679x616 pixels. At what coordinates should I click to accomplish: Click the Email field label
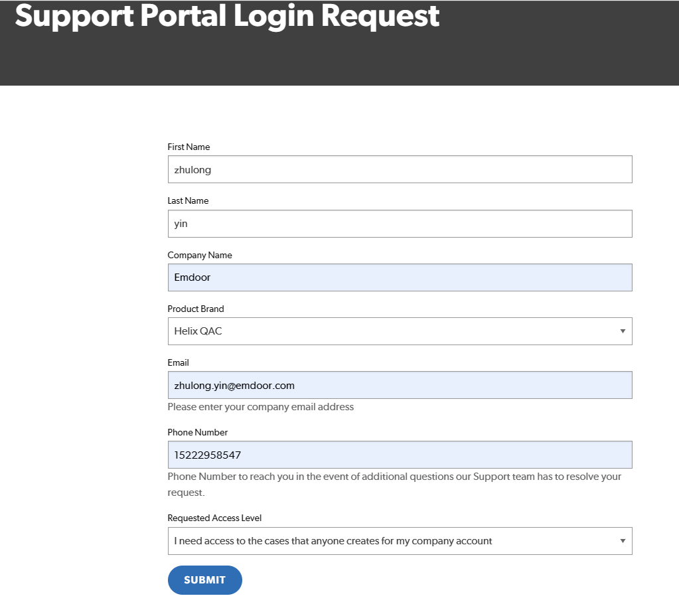pyautogui.click(x=178, y=362)
